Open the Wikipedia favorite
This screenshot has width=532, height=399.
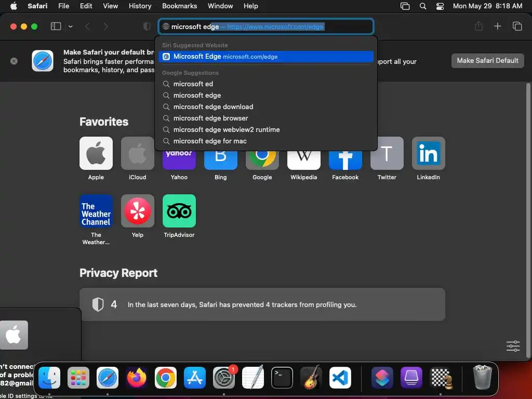pyautogui.click(x=303, y=159)
